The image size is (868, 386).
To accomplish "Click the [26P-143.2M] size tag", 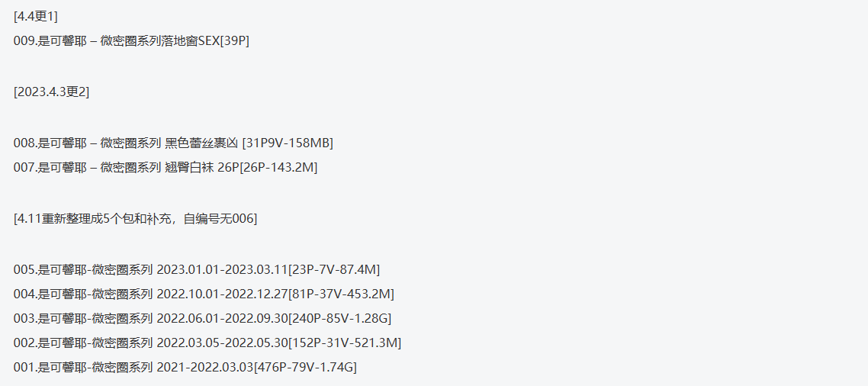I will [x=279, y=168].
